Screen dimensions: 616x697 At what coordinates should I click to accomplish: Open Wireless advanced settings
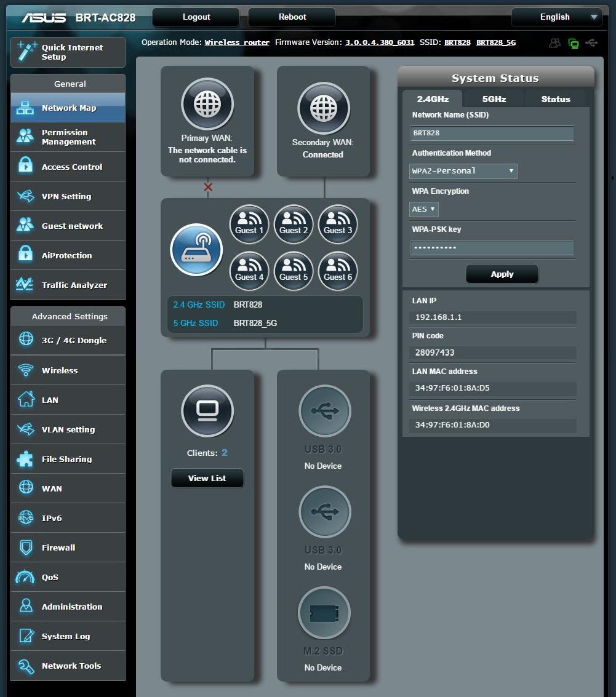tap(68, 370)
